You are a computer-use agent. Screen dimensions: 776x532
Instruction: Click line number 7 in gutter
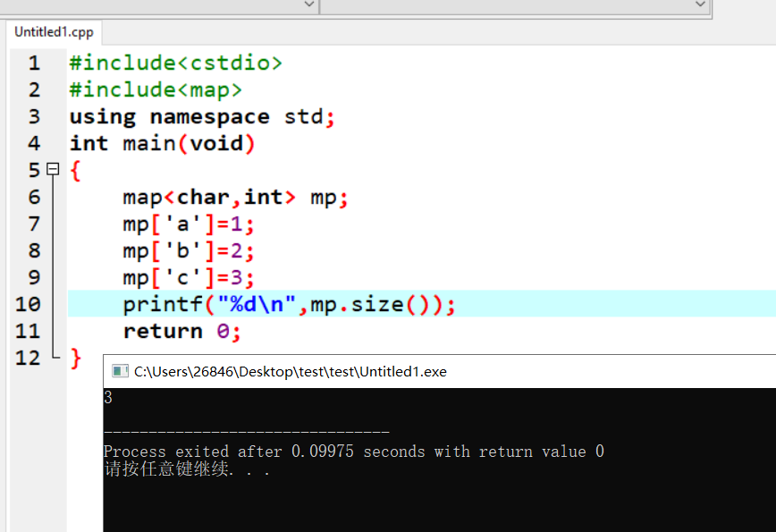pyautogui.click(x=34, y=224)
